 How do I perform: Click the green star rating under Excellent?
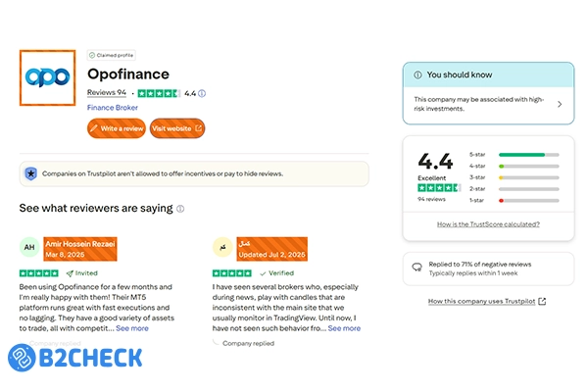(438, 187)
